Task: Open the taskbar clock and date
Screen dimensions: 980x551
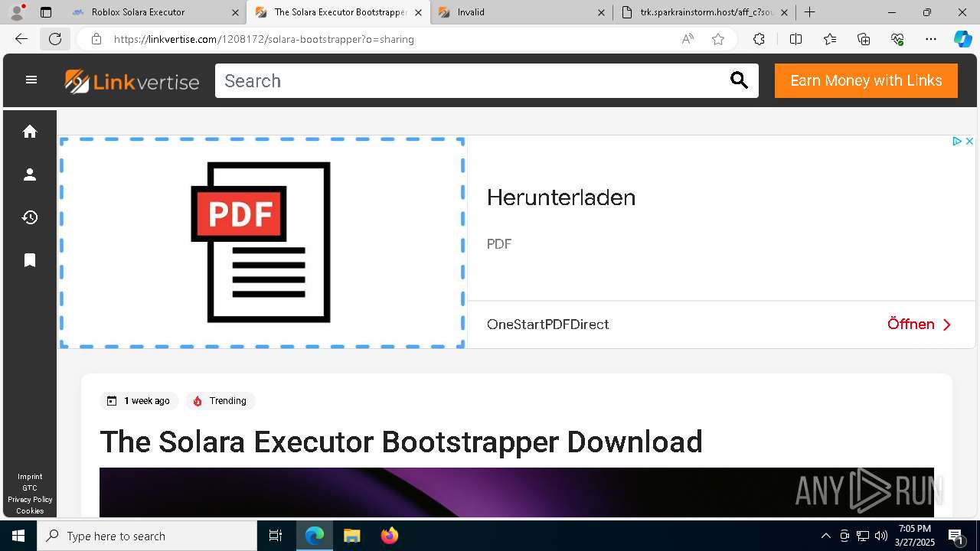Action: coord(915,536)
